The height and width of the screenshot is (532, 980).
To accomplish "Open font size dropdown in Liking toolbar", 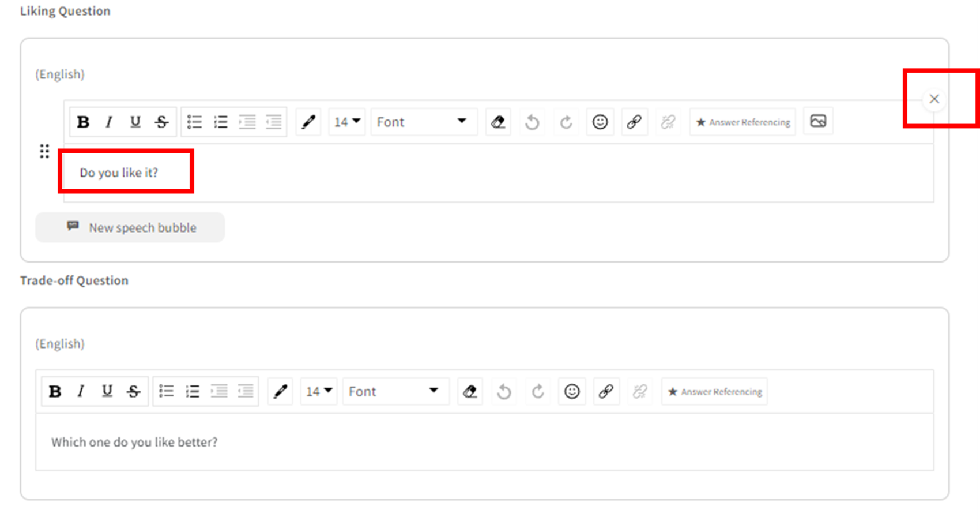I will coord(347,122).
